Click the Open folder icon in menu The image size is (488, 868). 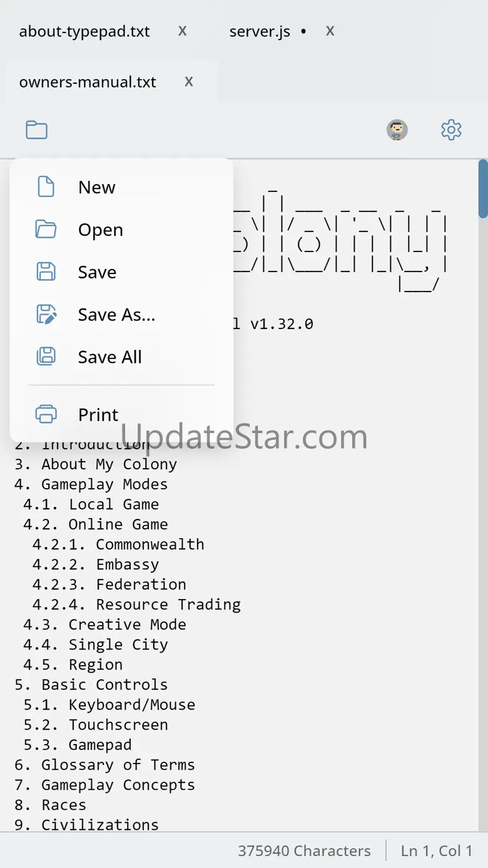click(46, 229)
